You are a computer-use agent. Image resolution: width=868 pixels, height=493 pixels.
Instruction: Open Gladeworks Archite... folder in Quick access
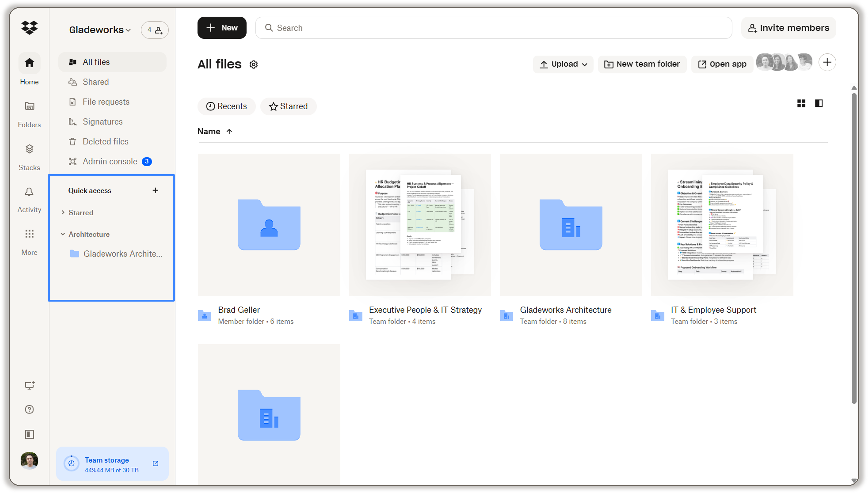click(116, 254)
